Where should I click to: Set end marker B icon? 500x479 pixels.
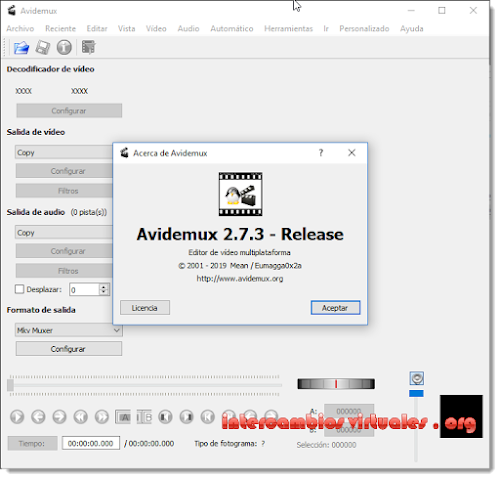(144, 417)
